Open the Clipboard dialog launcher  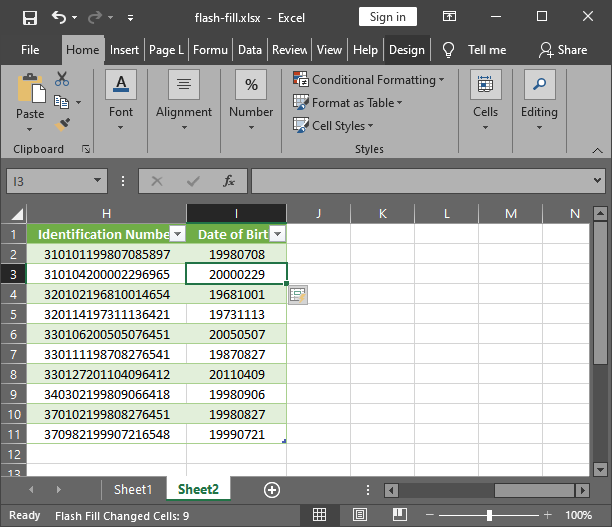85,149
